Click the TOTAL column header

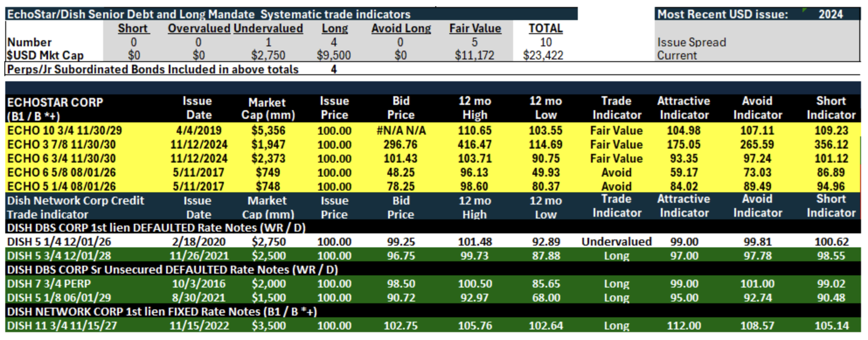(545, 28)
